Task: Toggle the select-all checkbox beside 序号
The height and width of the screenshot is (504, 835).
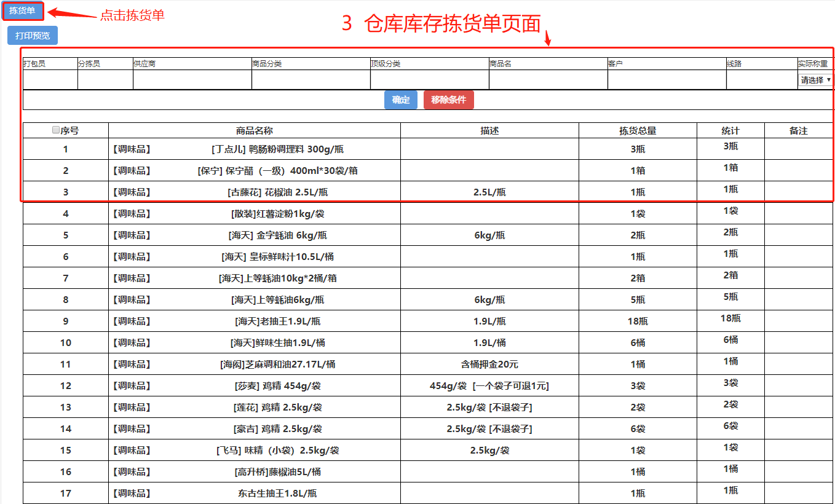Action: 56,130
